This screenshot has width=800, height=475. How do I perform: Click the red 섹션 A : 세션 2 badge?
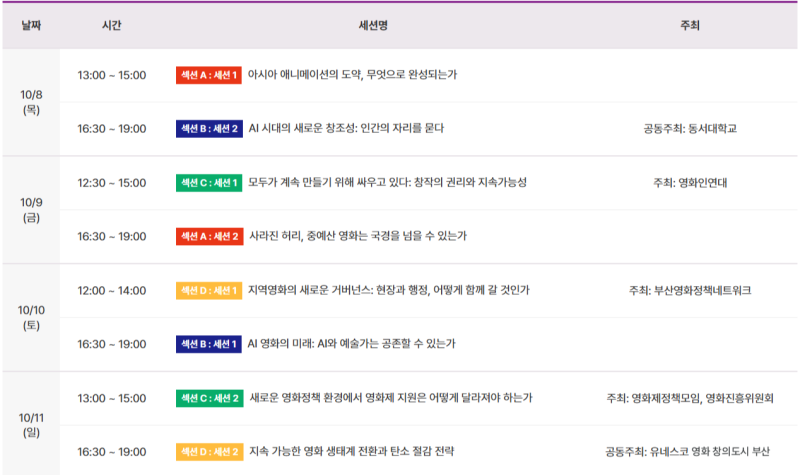(x=210, y=236)
